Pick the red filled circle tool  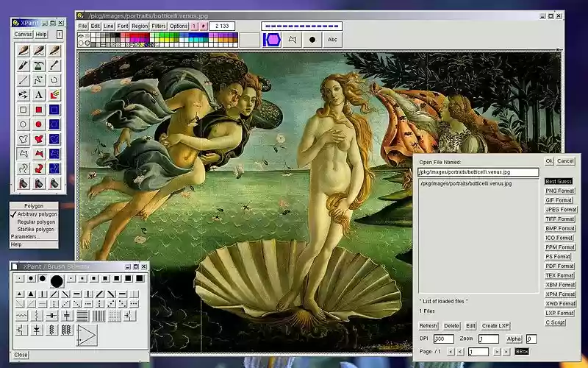pos(39,124)
